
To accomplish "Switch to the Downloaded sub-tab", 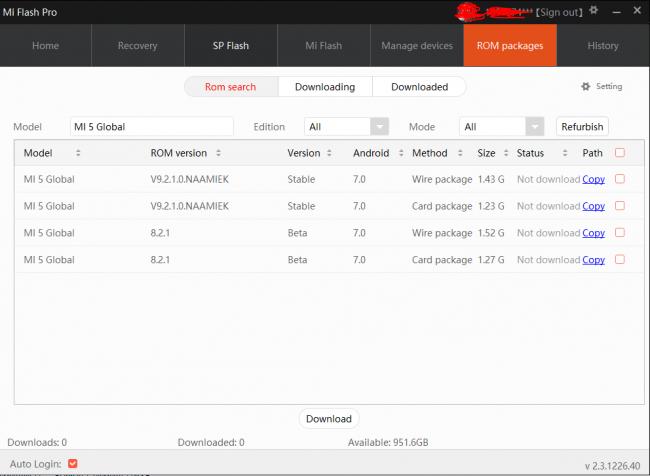I will click(x=420, y=87).
